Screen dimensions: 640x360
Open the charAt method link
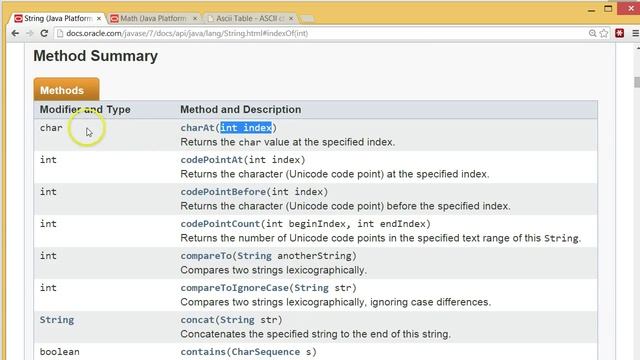coord(197,128)
